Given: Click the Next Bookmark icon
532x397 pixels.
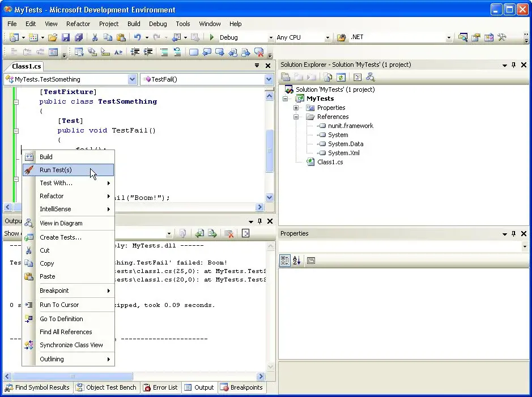Looking at the screenshot, I should pyautogui.click(x=219, y=52).
